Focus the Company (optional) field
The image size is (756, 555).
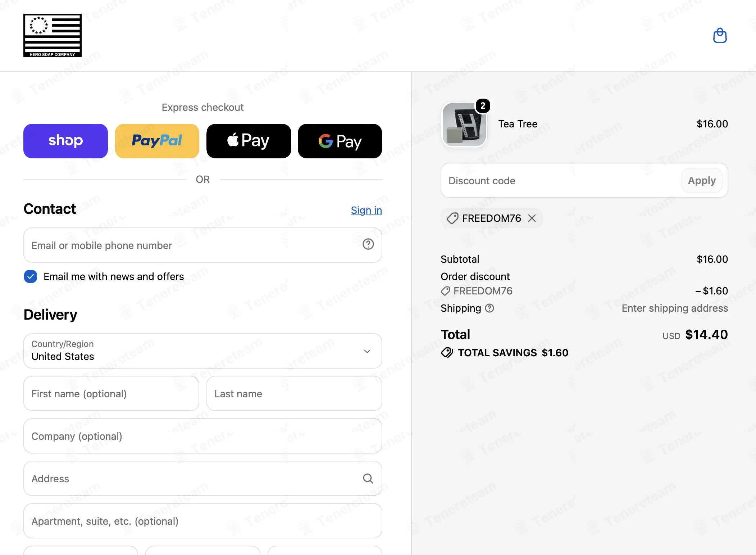[202, 436]
